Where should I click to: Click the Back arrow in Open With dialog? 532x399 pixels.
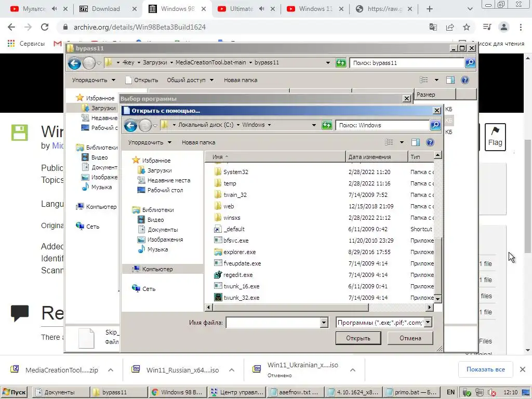pos(130,125)
